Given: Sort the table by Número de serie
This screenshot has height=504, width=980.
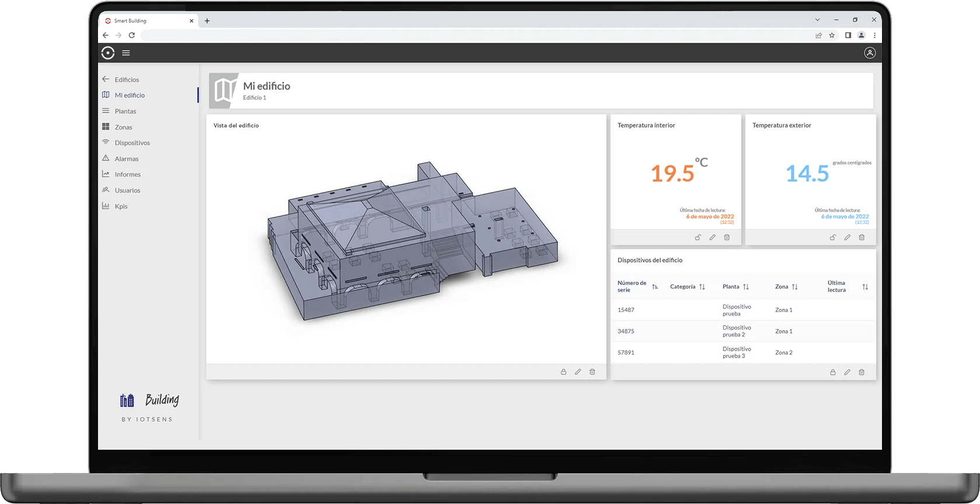Looking at the screenshot, I should click(x=654, y=287).
